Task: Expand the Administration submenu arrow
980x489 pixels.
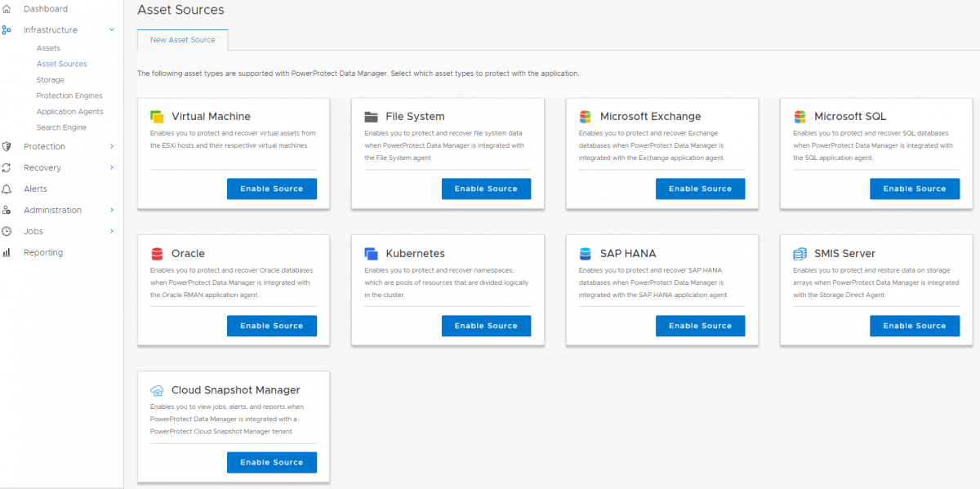Action: [x=112, y=211]
